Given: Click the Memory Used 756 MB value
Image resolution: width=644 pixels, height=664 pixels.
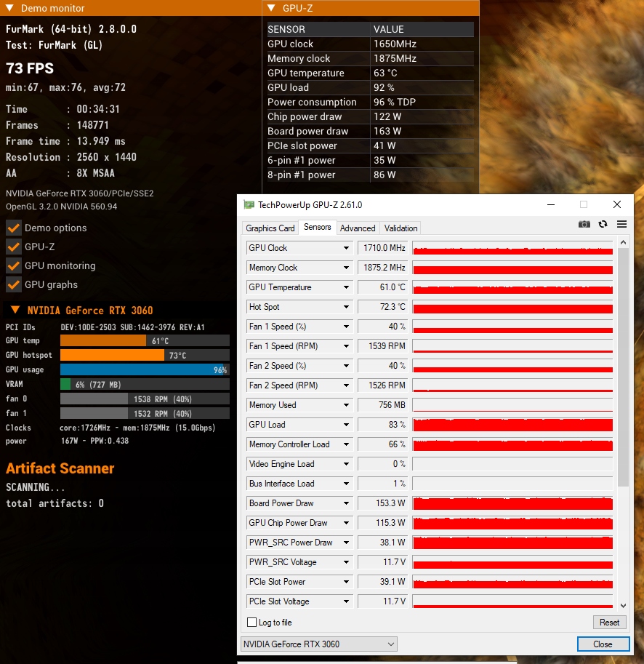Looking at the screenshot, I should (x=383, y=405).
